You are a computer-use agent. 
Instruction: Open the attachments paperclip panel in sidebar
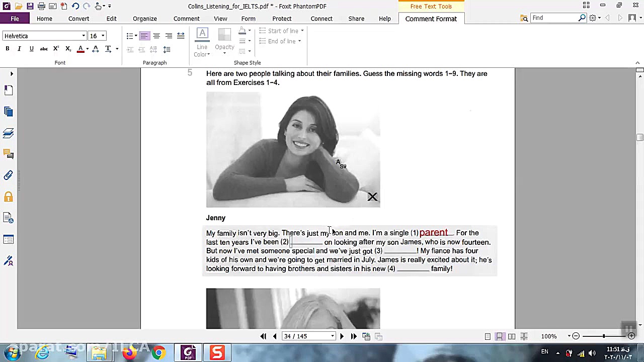point(9,175)
